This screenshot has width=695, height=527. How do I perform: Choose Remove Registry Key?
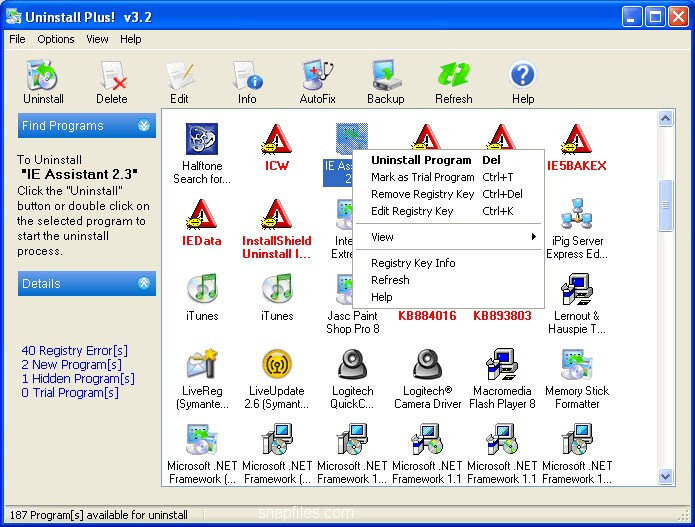(448, 194)
